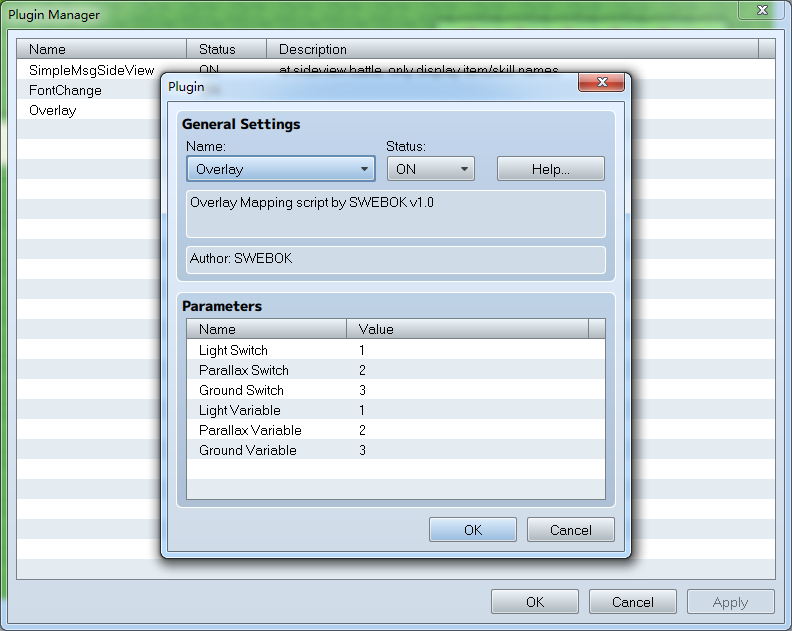Select SimpleMsgSideView in Plugin Manager list
This screenshot has width=792, height=631.
tap(91, 70)
